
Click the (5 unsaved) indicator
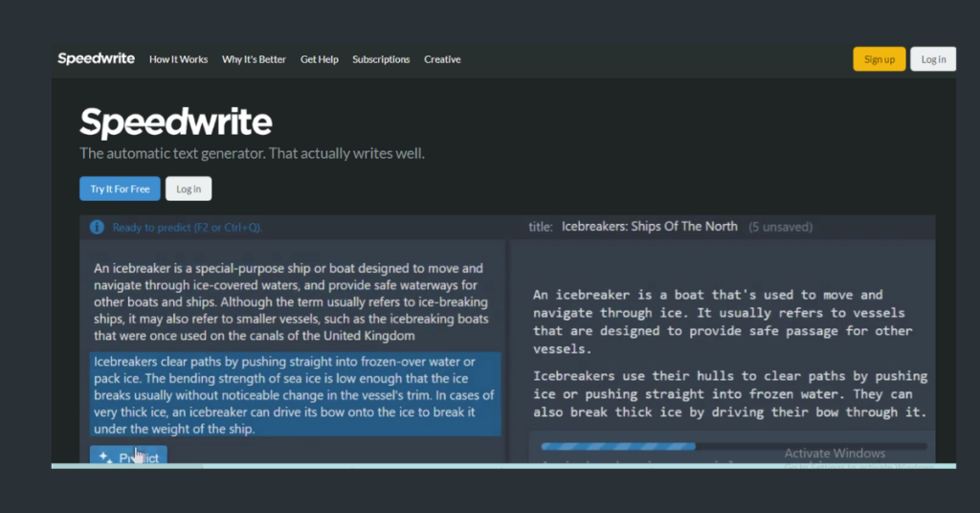[x=781, y=227]
